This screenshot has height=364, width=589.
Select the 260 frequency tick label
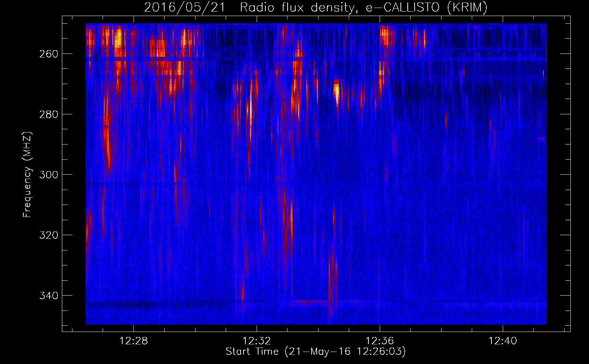coord(49,54)
